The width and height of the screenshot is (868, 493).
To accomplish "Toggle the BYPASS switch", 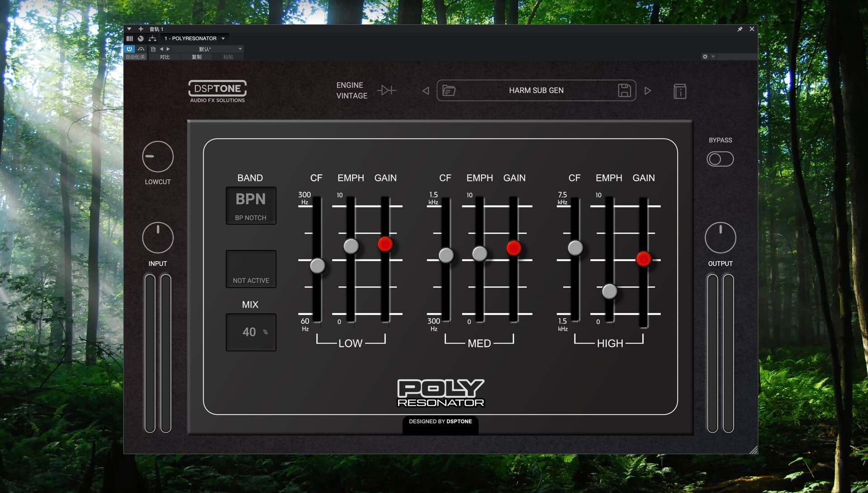I will pos(720,159).
